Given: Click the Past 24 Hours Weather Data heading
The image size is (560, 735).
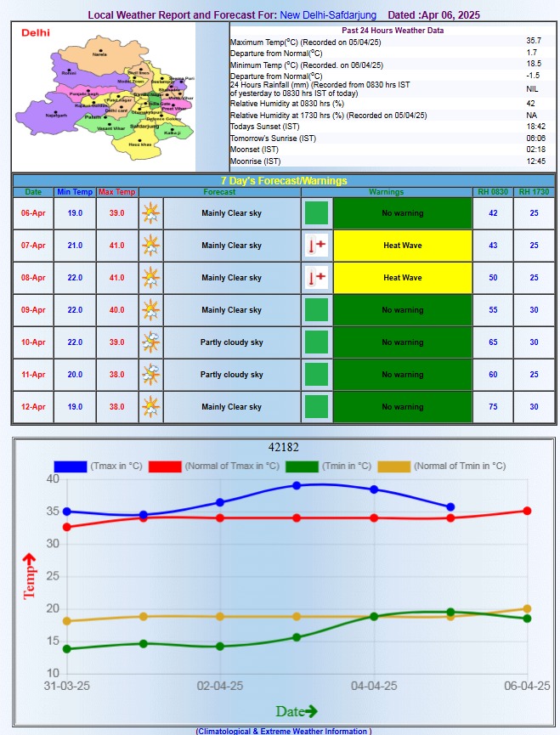Looking at the screenshot, I should tap(393, 31).
